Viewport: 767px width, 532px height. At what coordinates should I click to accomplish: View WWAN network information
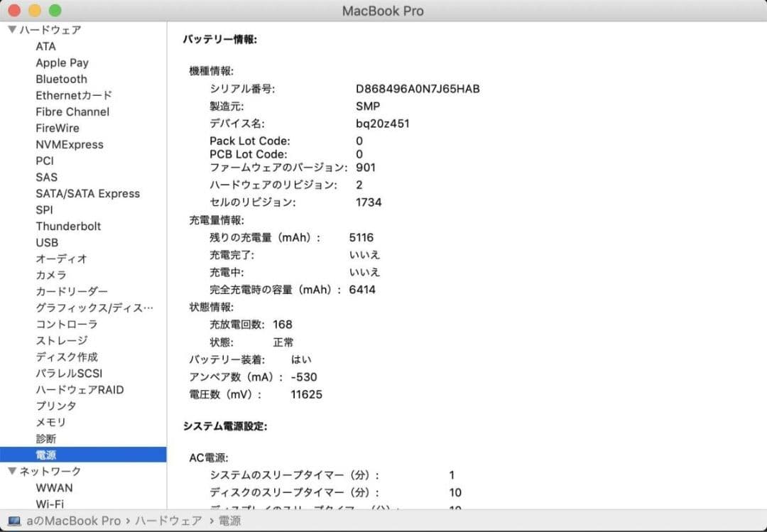tap(54, 487)
